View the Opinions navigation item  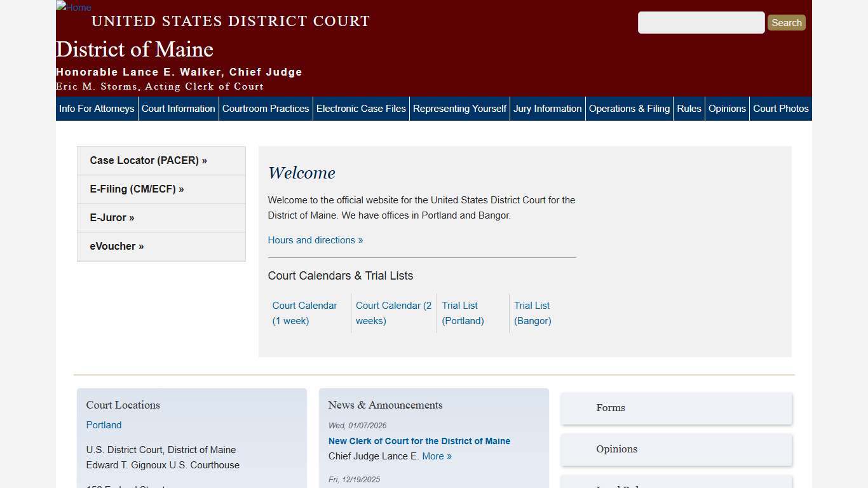point(727,109)
